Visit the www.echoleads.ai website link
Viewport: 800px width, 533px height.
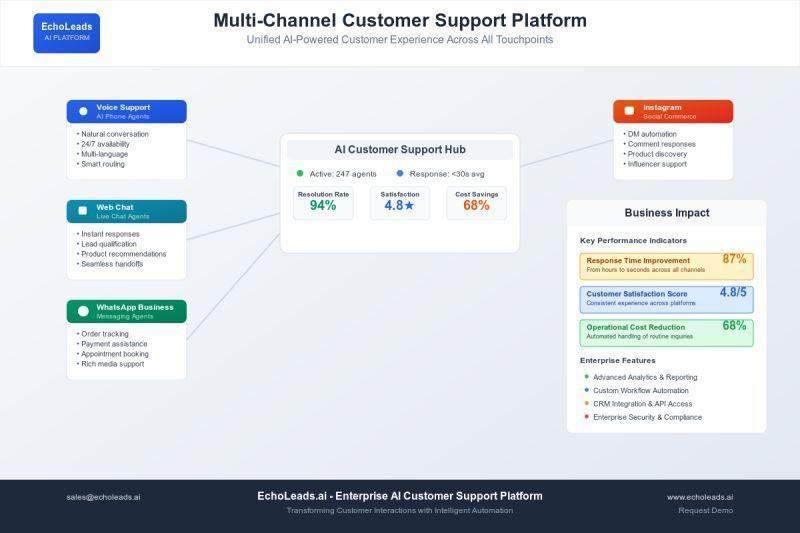click(700, 497)
